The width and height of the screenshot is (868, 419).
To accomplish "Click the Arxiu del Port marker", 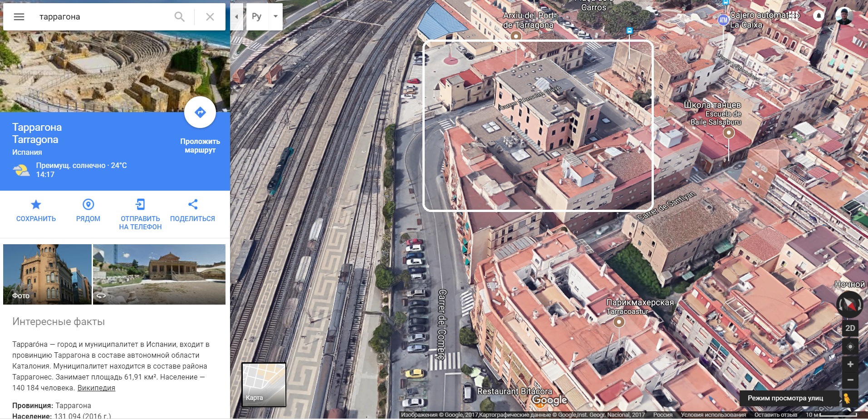I will coord(515,35).
